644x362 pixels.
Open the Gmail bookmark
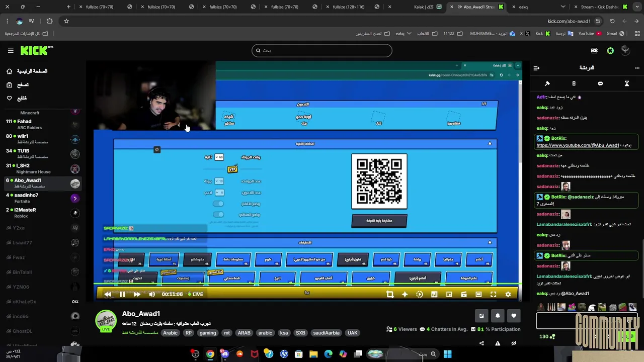(615, 34)
